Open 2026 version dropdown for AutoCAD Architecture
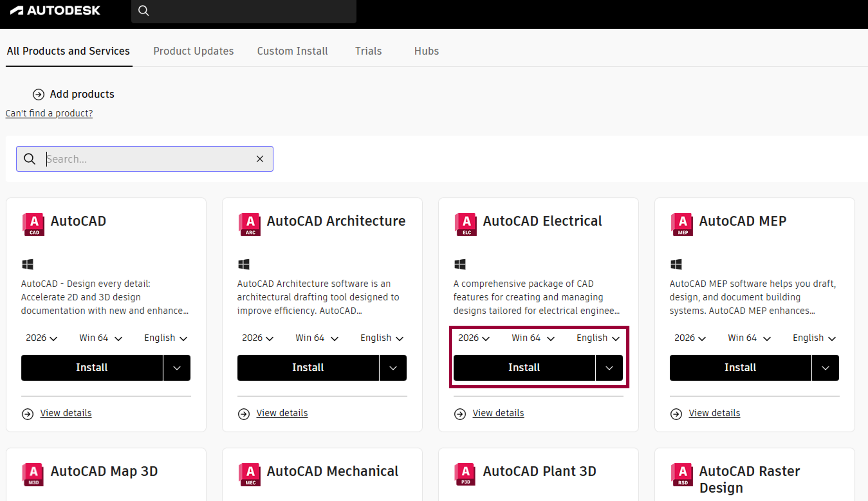 click(258, 338)
